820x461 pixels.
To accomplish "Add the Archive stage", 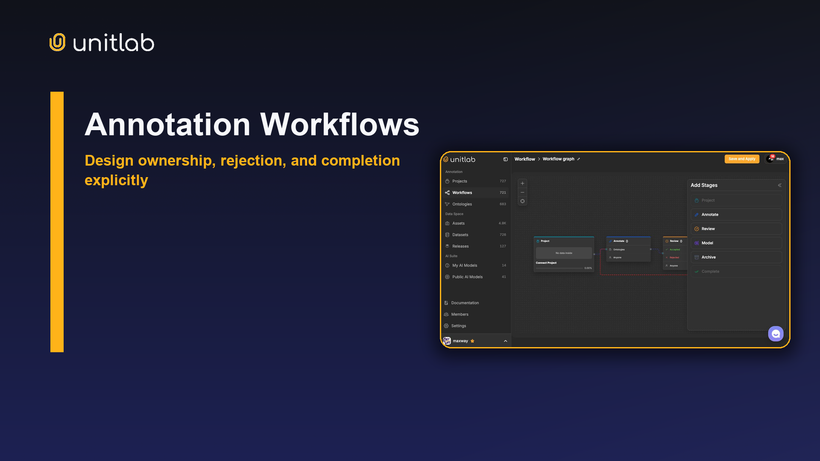I will (736, 257).
